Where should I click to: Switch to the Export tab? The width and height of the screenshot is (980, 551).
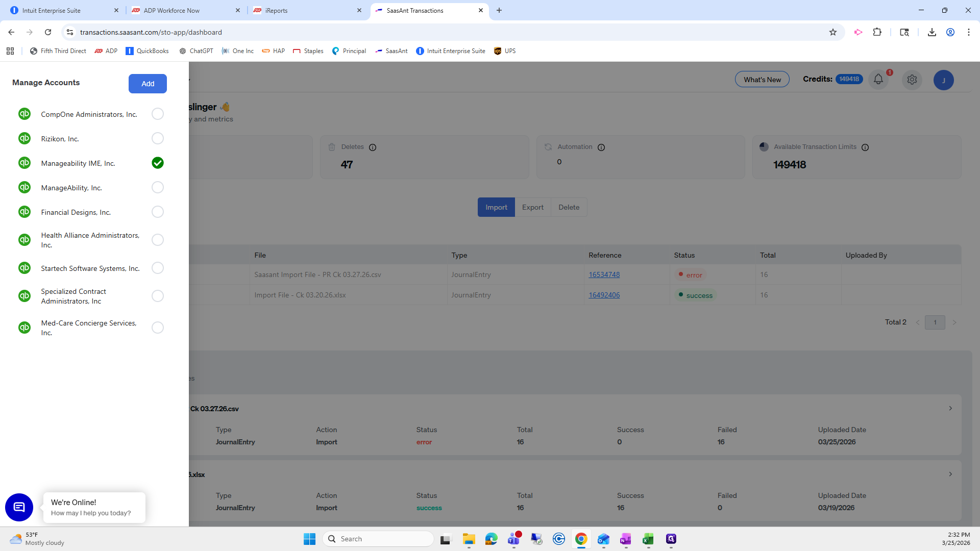(532, 207)
